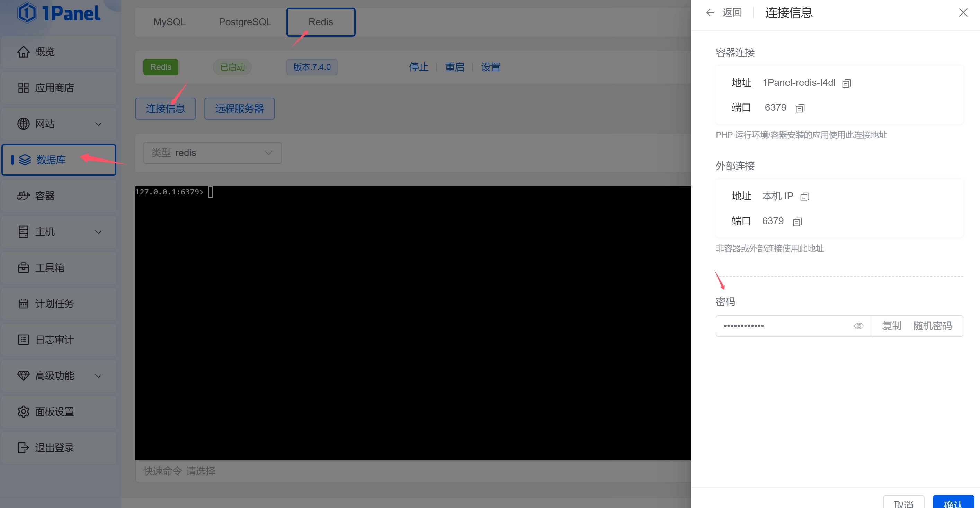This screenshot has height=508, width=980.
Task: Click the 随机密码 button
Action: click(x=932, y=326)
